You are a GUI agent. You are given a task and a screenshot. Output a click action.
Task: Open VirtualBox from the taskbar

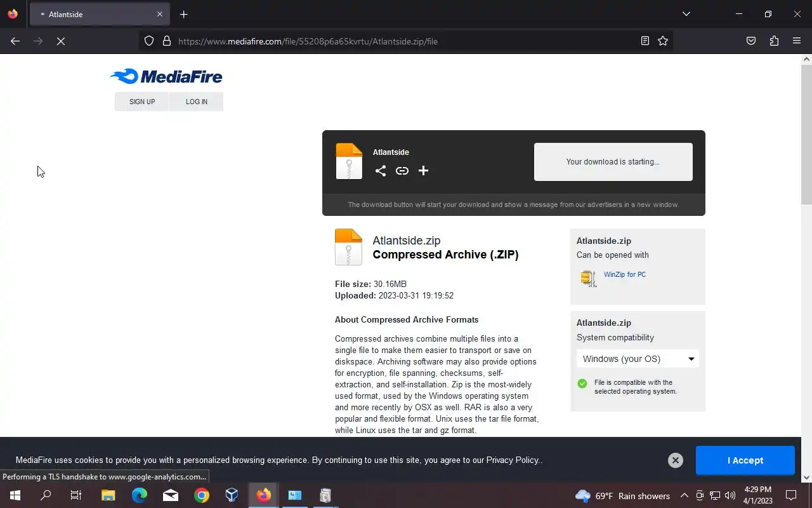pos(232,495)
